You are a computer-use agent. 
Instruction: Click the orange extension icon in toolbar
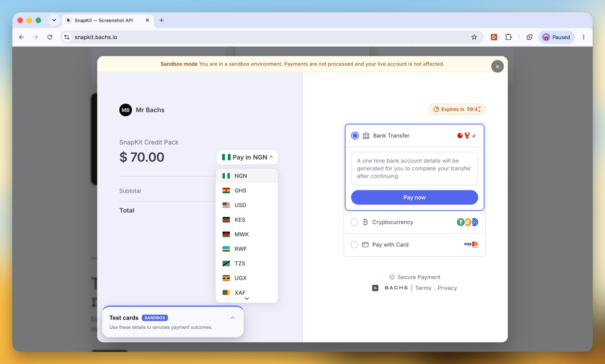point(494,37)
